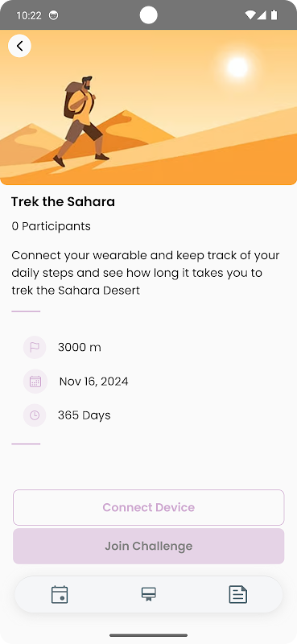Click the Connect Device button
Viewport: 297px width, 644px height.
pos(148,507)
